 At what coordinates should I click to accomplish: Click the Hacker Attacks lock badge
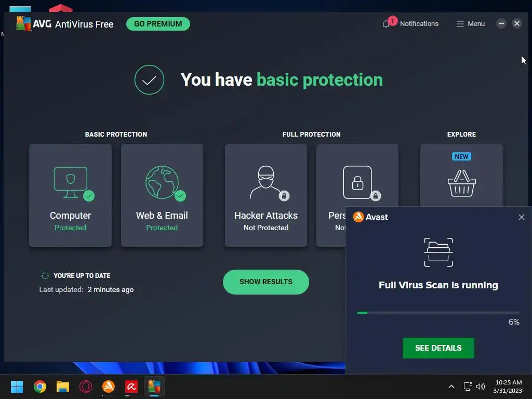284,196
